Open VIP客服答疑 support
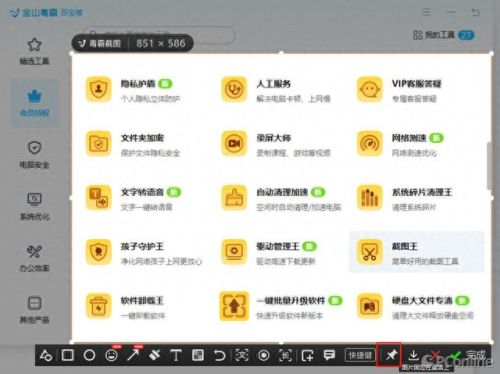The height and width of the screenshot is (374, 500). (x=400, y=90)
